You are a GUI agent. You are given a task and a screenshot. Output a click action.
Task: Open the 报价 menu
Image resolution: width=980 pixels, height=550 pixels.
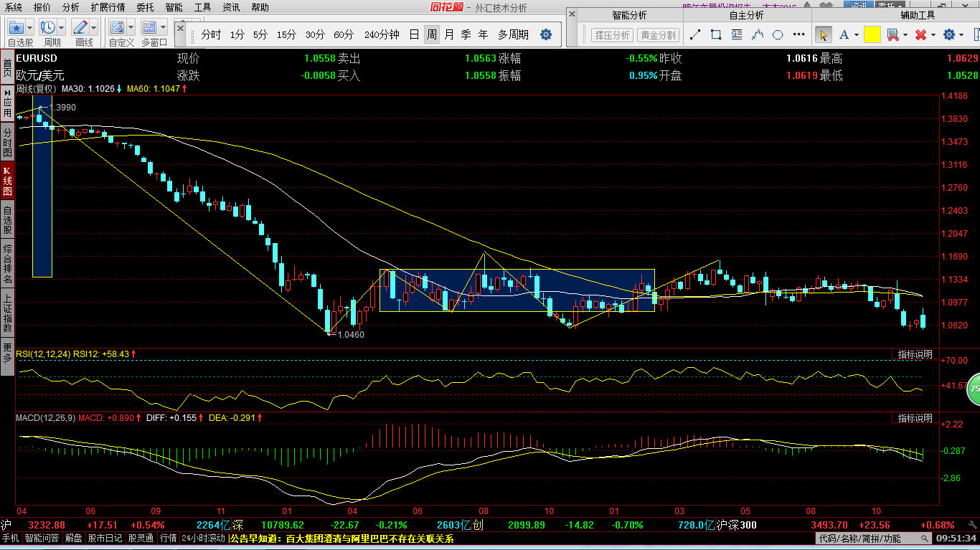[42, 7]
